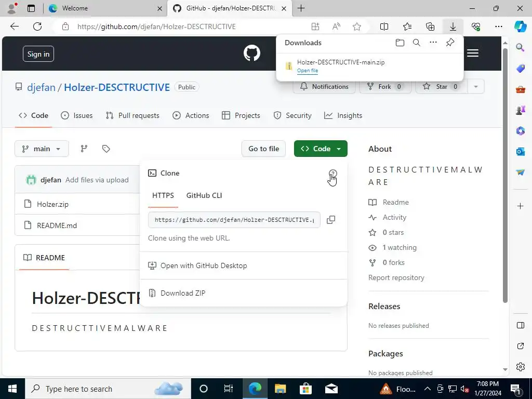Click the clone URL text field
This screenshot has height=399, width=532.
[x=234, y=220]
